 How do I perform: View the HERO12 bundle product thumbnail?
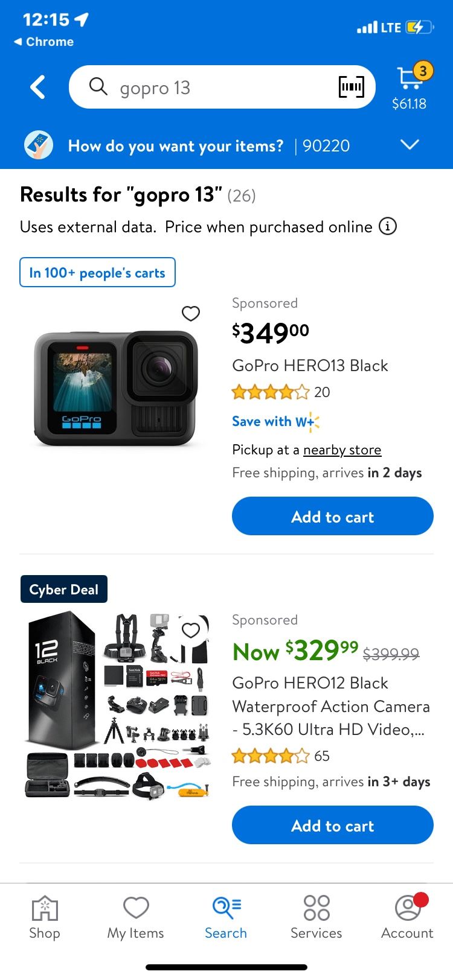click(x=118, y=703)
